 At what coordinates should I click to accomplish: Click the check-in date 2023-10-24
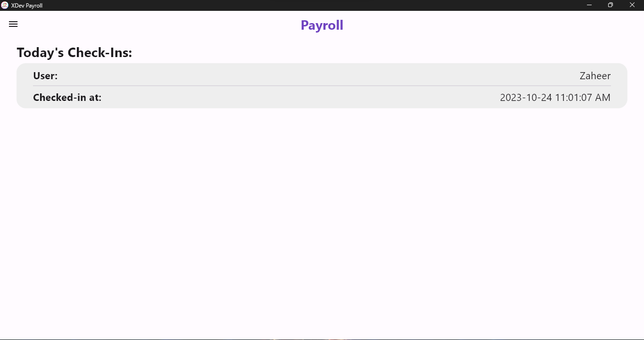[x=526, y=98]
